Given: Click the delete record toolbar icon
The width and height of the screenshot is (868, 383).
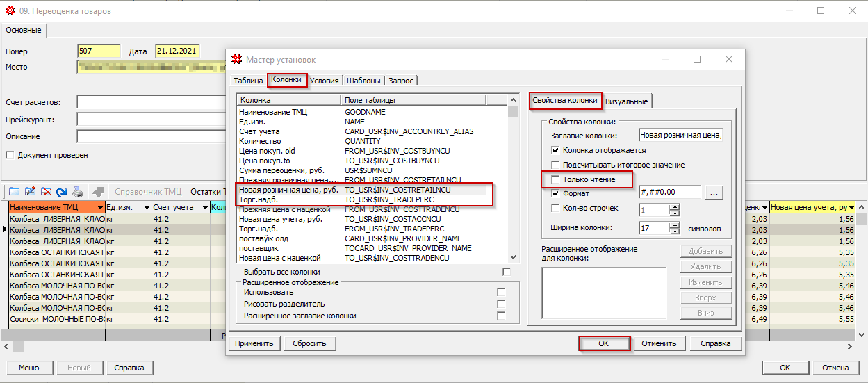Looking at the screenshot, I should [x=46, y=192].
